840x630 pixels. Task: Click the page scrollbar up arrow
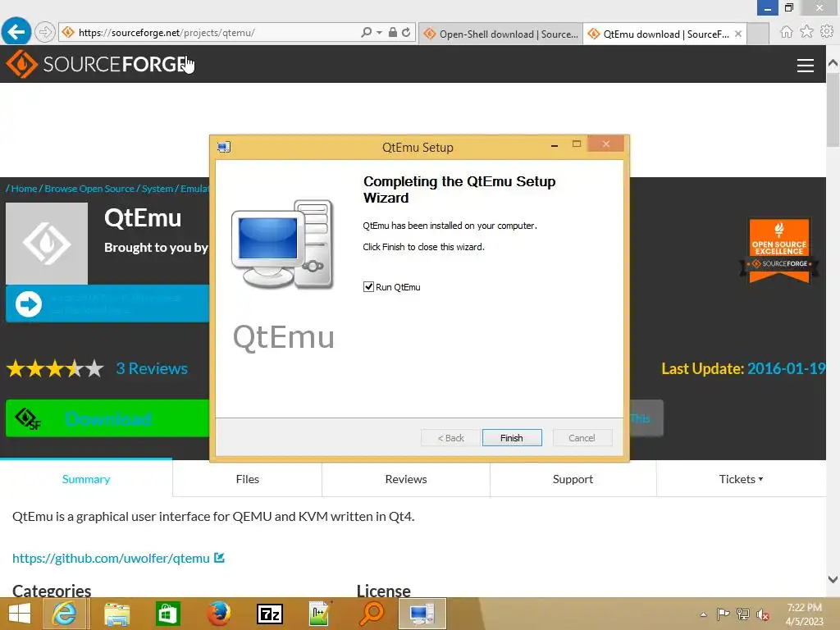click(x=833, y=63)
